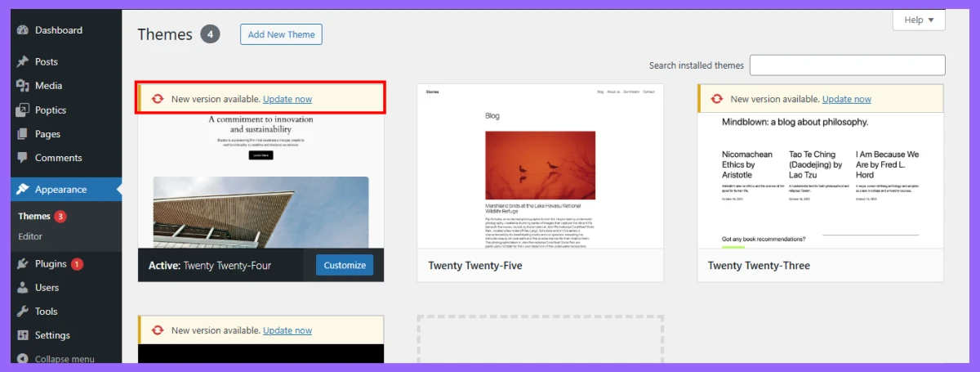Open Twenty Twenty-Four theme screenshot
The width and height of the screenshot is (980, 372).
[x=261, y=181]
